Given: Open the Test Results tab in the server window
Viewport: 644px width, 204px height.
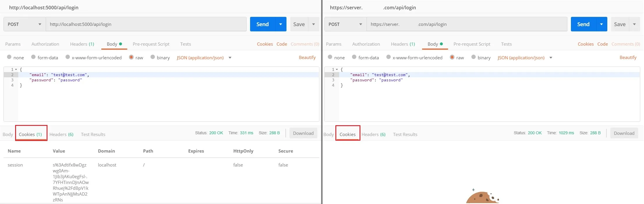Looking at the screenshot, I should (405, 134).
